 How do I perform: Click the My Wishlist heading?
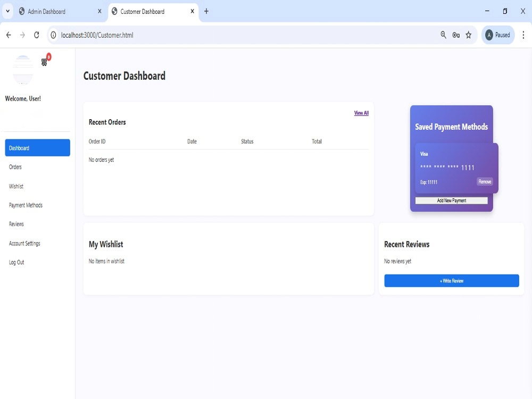[106, 244]
